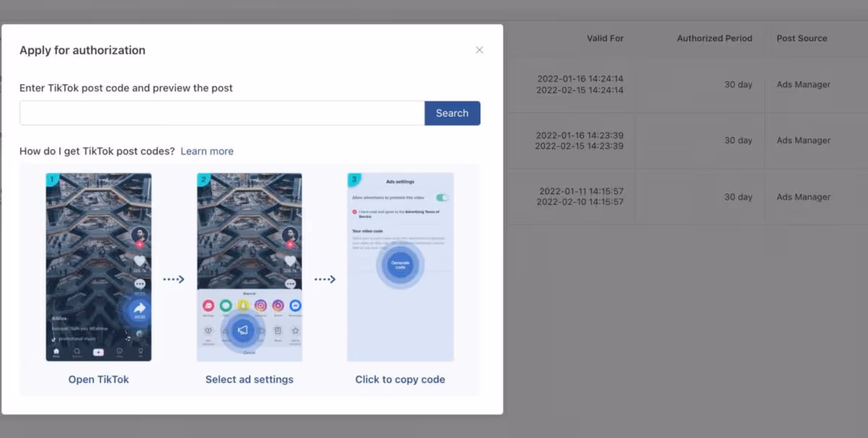This screenshot has width=868, height=438.
Task: Open the Learn more link
Action: click(207, 151)
